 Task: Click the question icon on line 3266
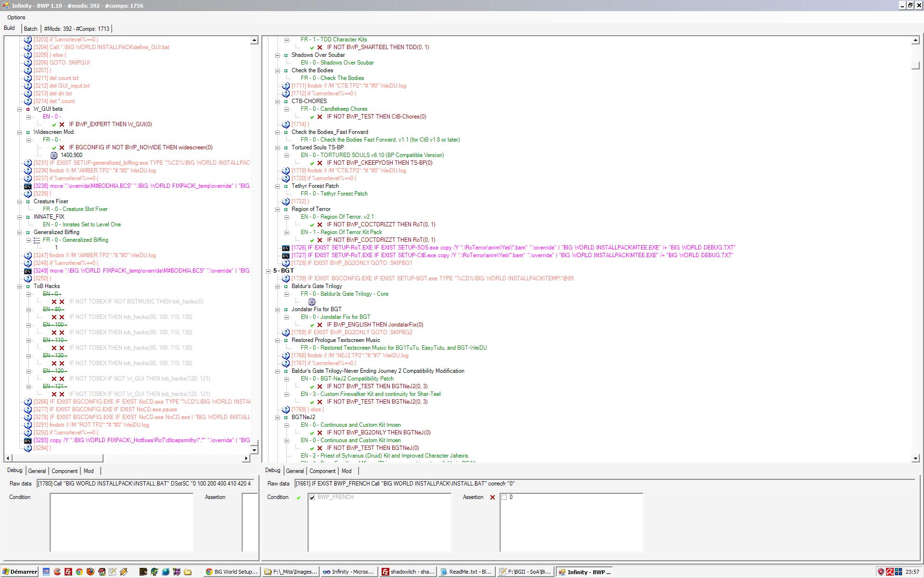click(28, 402)
